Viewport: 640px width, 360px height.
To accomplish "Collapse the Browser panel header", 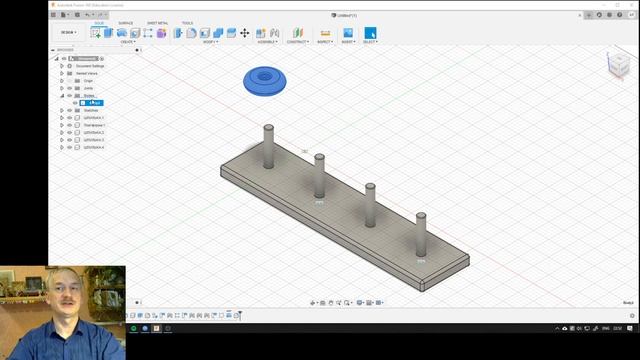I will click(x=53, y=50).
